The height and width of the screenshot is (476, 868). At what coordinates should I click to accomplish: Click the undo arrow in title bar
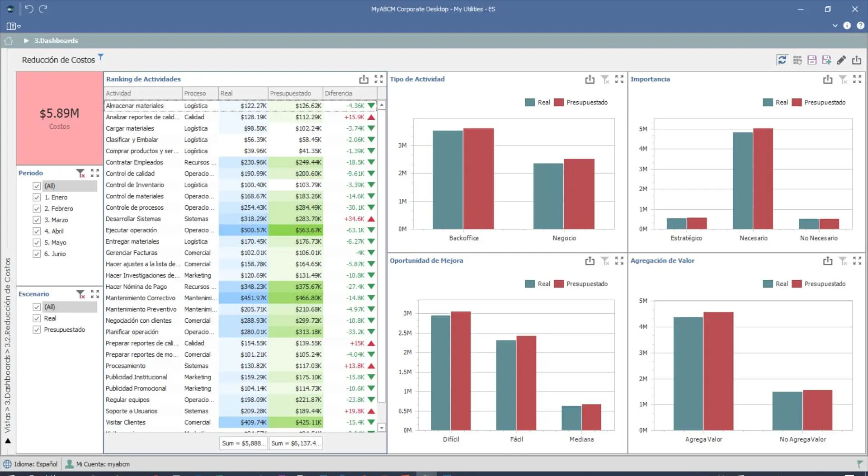click(x=29, y=9)
